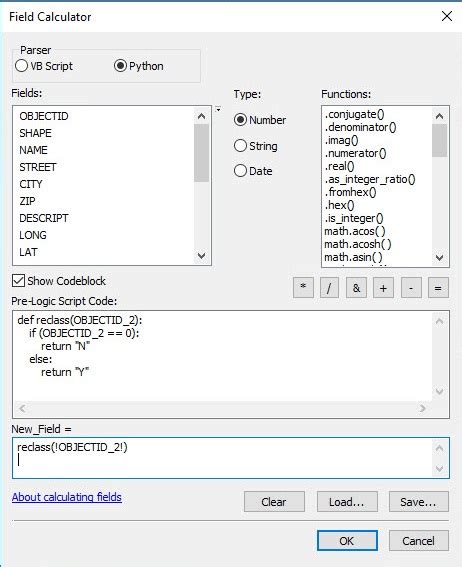Click the Functions list scrollbar thumb
This screenshot has width=462, height=567.
440,140
